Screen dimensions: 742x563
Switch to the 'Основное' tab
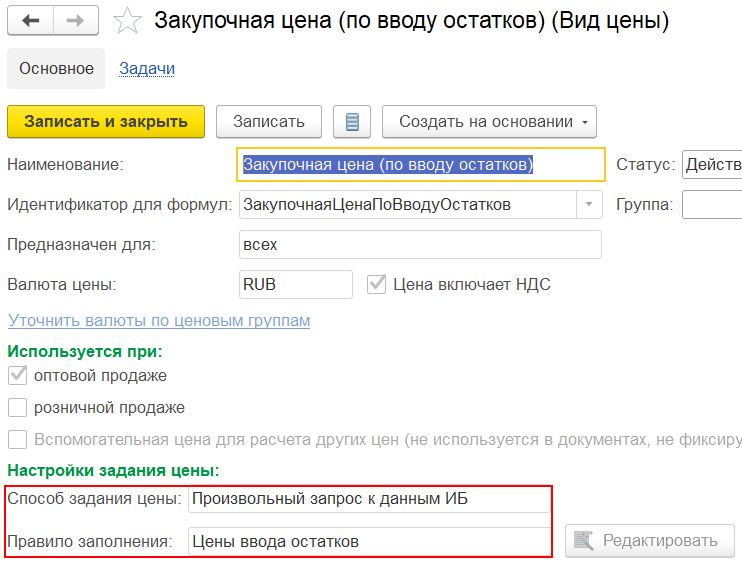click(x=56, y=69)
